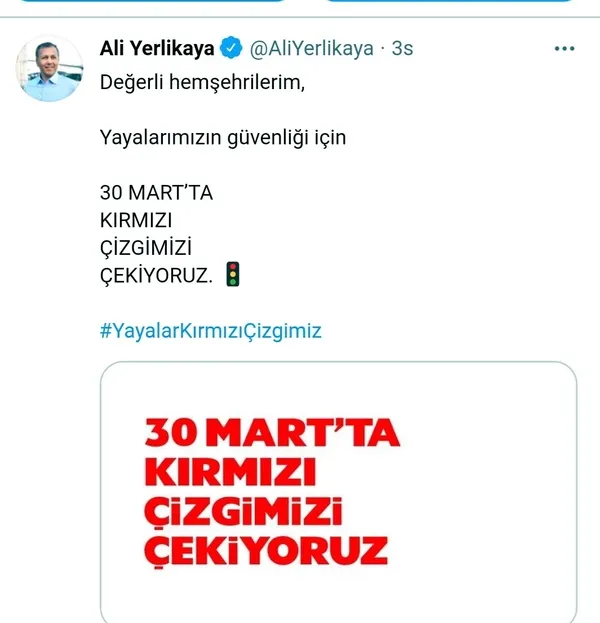Click the '30 MART'TA' line in tweet text
This screenshot has width=600, height=623.
pyautogui.click(x=156, y=193)
